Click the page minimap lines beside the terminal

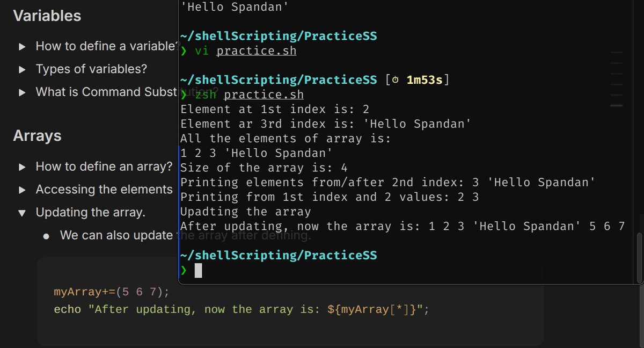tap(617, 79)
